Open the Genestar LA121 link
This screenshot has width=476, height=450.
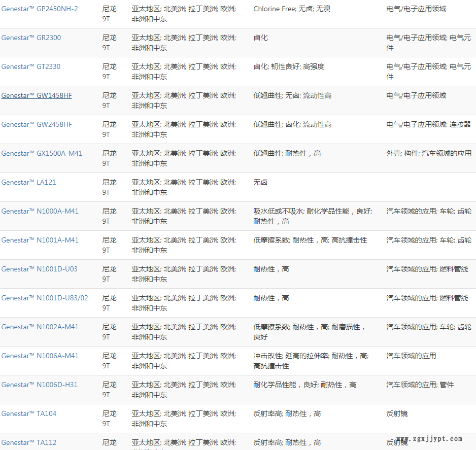click(28, 182)
